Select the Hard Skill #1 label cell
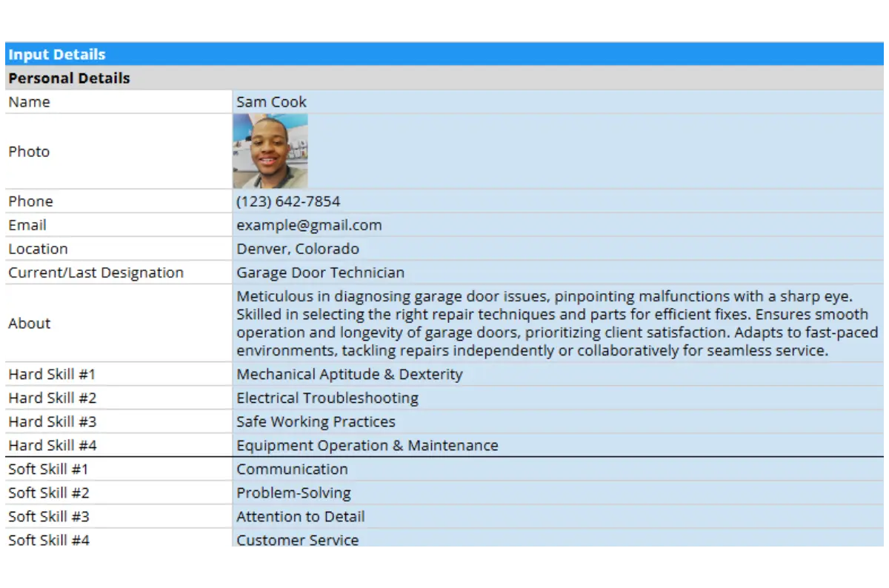Screen dimensions: 889x588 [52, 374]
